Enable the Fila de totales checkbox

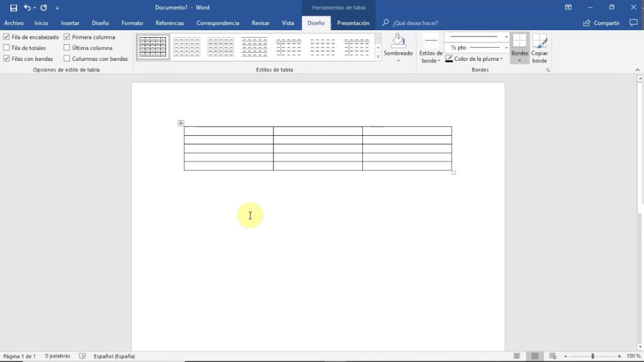5,47
